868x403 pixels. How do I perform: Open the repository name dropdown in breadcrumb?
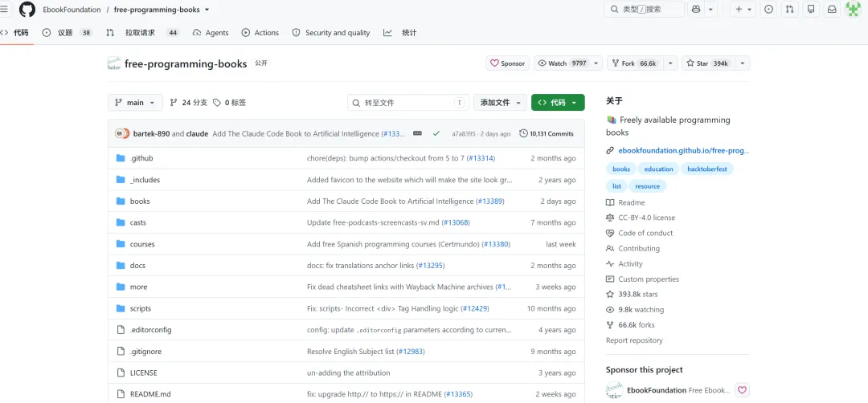207,10
